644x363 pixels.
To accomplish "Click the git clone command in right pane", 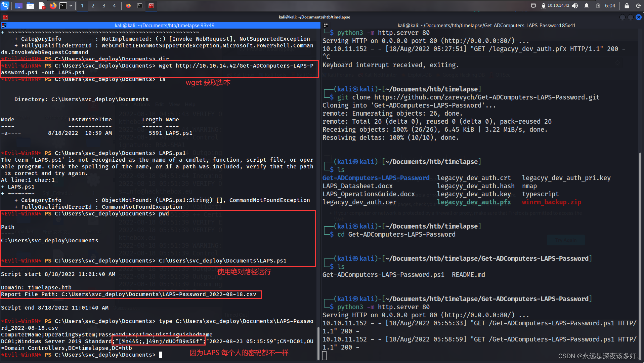I will click(468, 97).
